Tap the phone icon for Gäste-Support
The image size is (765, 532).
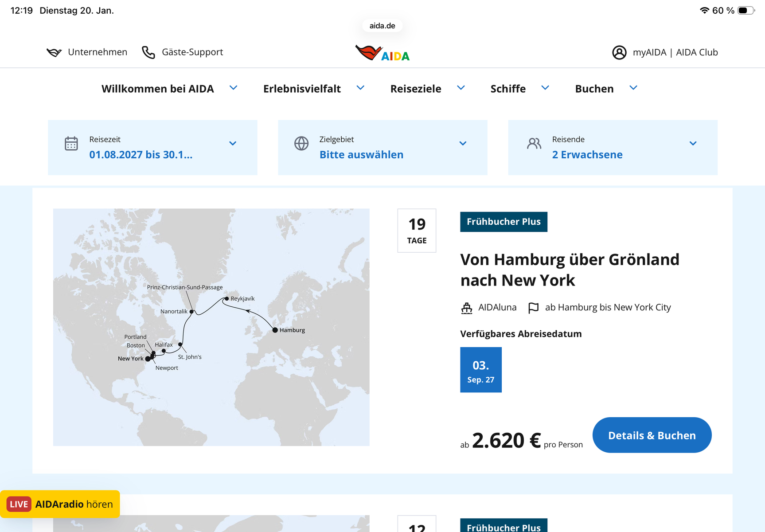[148, 52]
